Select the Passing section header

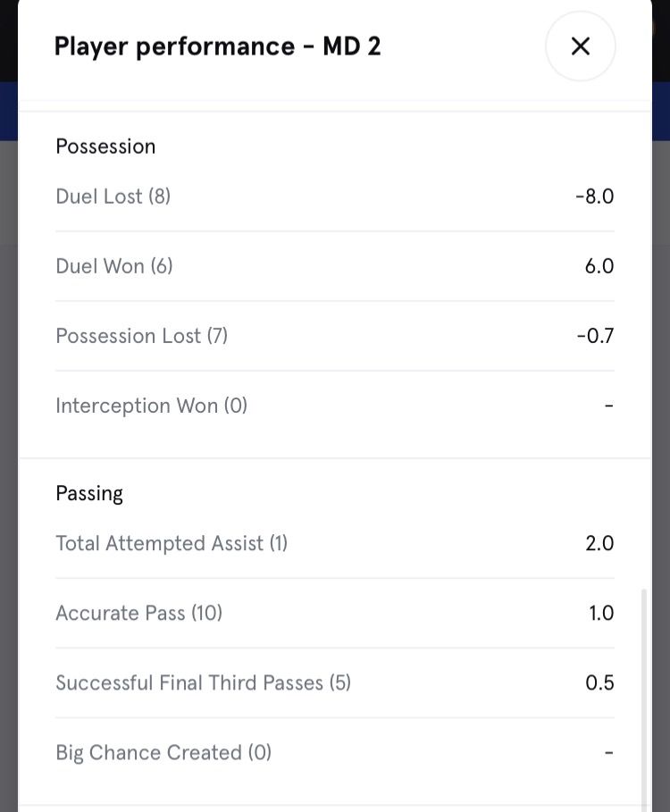[x=89, y=493]
